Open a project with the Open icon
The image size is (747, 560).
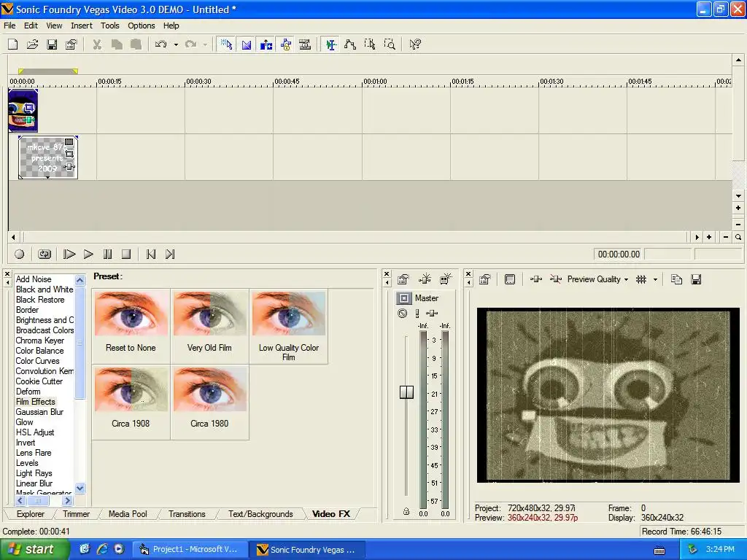[x=32, y=44]
